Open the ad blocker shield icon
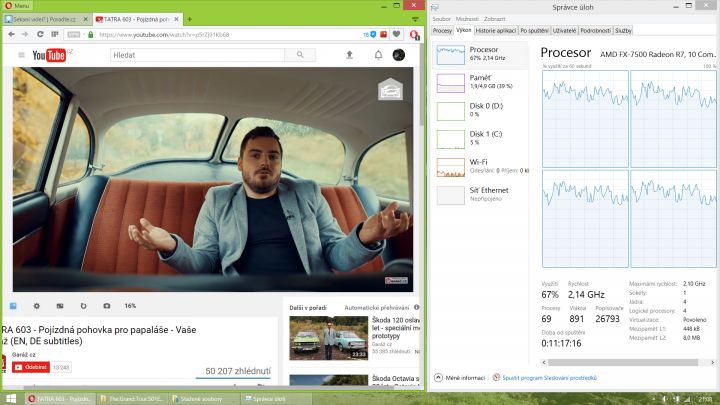The height and width of the screenshot is (405, 720). [x=373, y=34]
